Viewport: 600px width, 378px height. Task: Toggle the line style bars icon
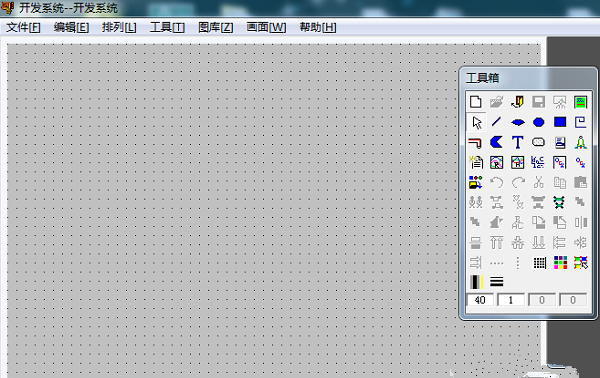(497, 282)
